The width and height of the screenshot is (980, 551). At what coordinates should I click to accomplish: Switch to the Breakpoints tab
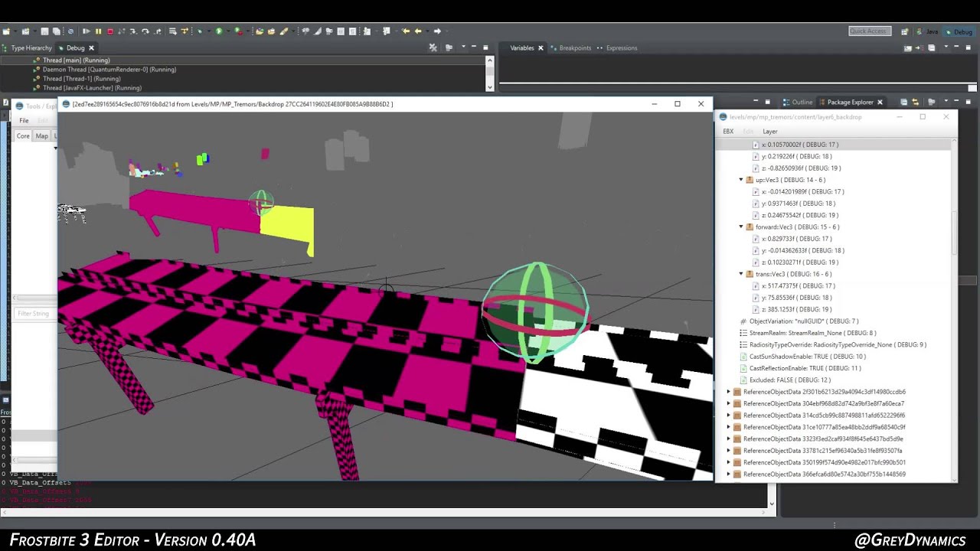570,47
